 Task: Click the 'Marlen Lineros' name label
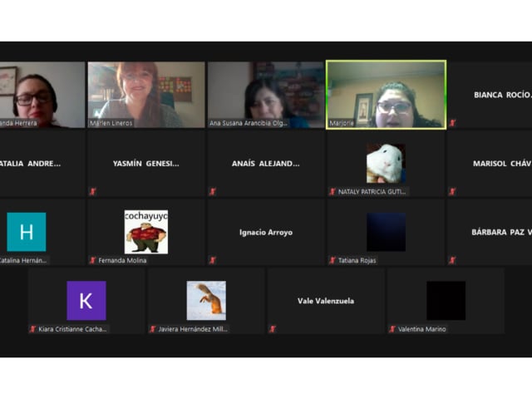111,123
